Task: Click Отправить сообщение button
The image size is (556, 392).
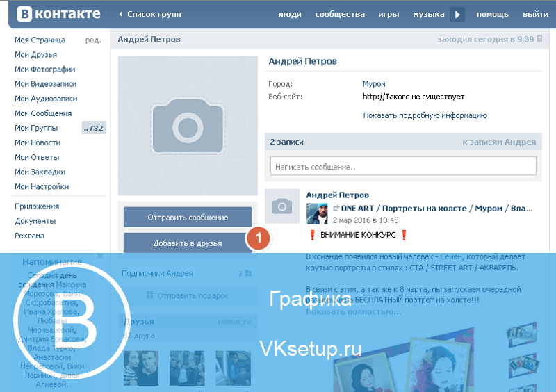Action: pyautogui.click(x=188, y=217)
